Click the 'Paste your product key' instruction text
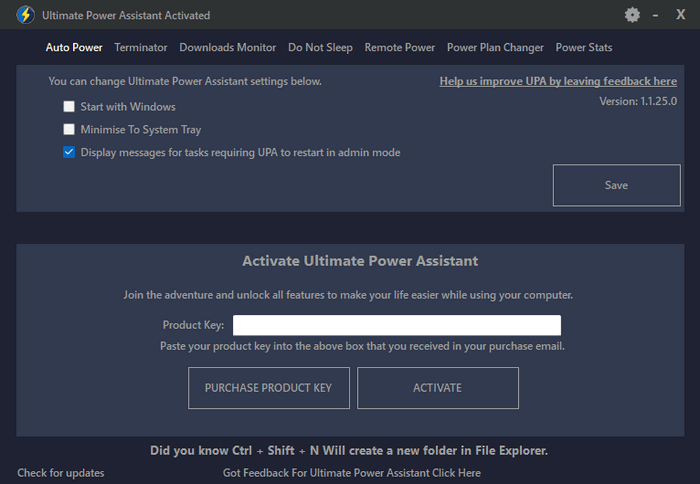This screenshot has width=700, height=484. (362, 346)
